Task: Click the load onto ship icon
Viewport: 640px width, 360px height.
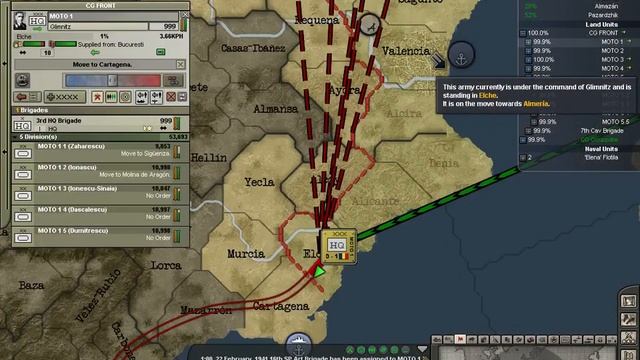Action: pyautogui.click(x=142, y=97)
